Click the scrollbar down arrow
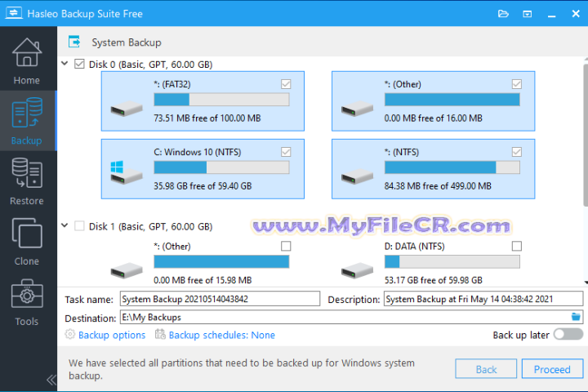 click(586, 282)
